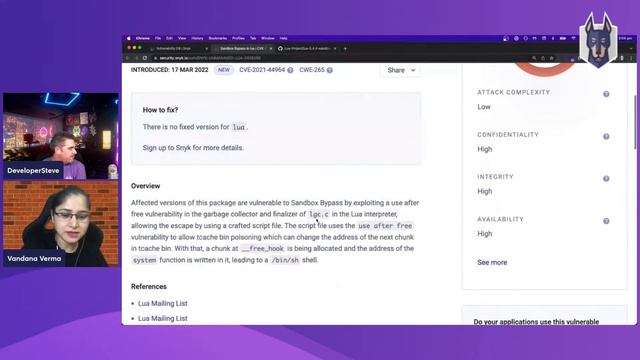
Task: Open the Chrome menu in menu bar
Action: click(143, 38)
